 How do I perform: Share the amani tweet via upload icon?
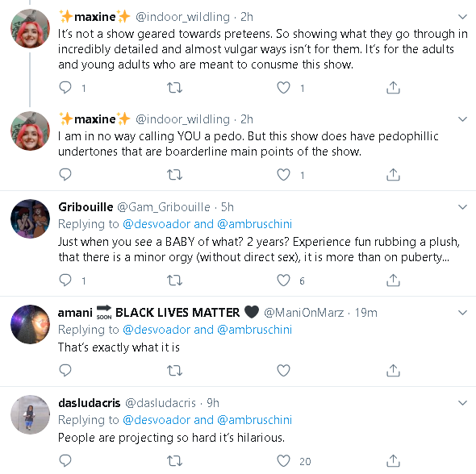393,370
